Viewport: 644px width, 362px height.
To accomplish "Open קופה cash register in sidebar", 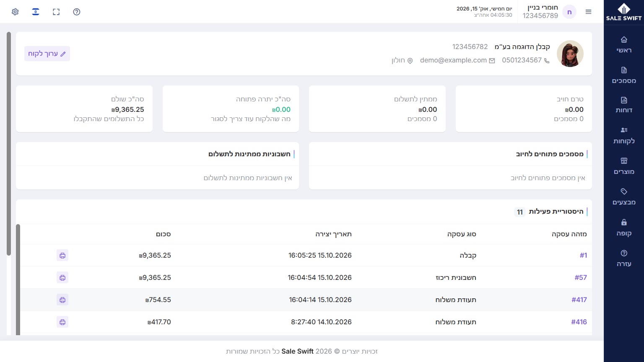I will [x=624, y=228].
